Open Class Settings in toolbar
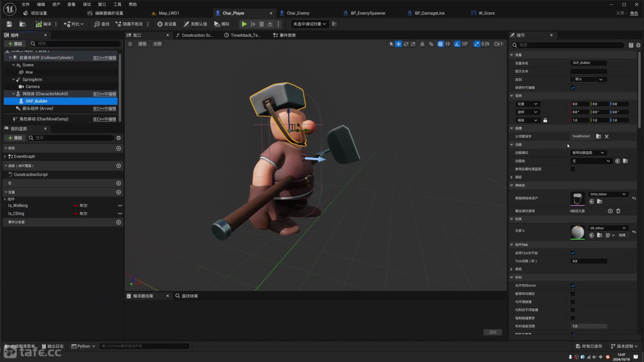This screenshot has width=644, height=362. [x=166, y=24]
